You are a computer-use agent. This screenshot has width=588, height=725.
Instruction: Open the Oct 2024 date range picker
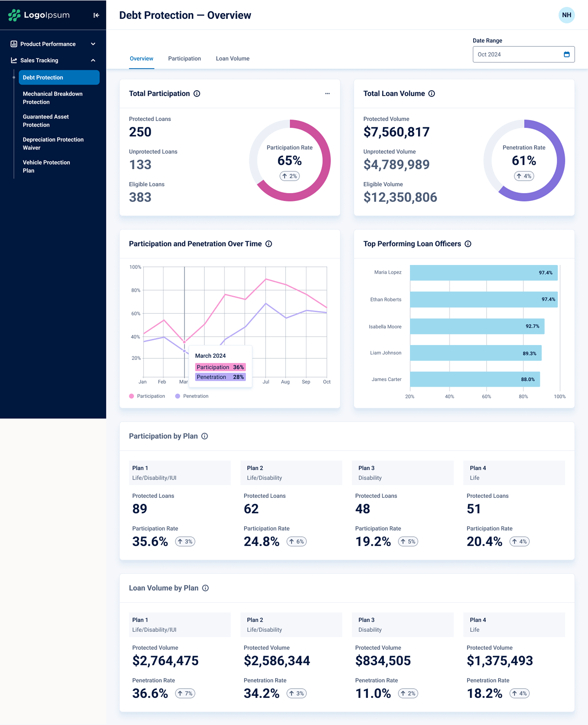[x=518, y=55]
